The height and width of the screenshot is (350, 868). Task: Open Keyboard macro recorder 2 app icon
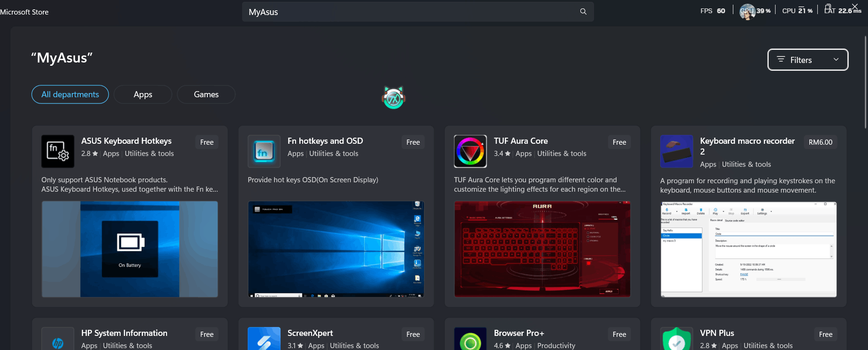[x=677, y=151]
